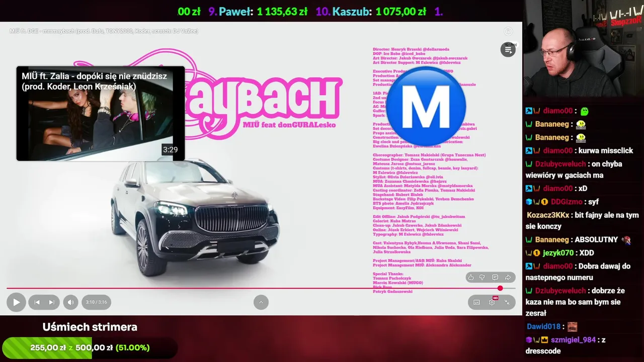644x362 pixels.
Task: Skip to the next video
Action: pos(51,302)
